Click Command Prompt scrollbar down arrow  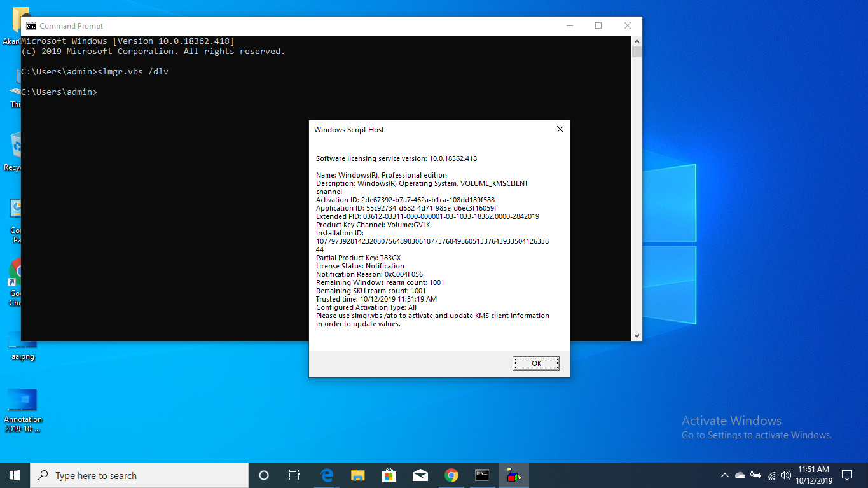point(637,335)
